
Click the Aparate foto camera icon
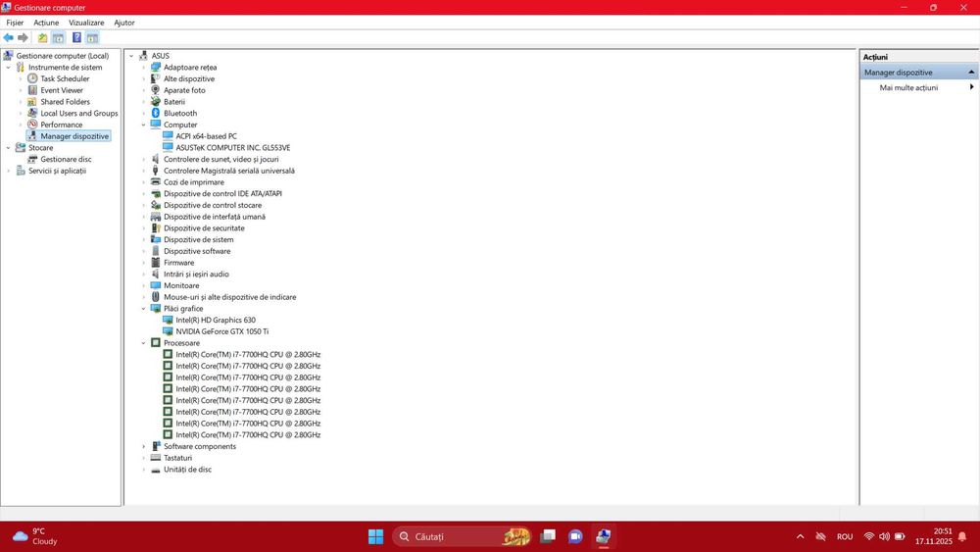tap(156, 90)
